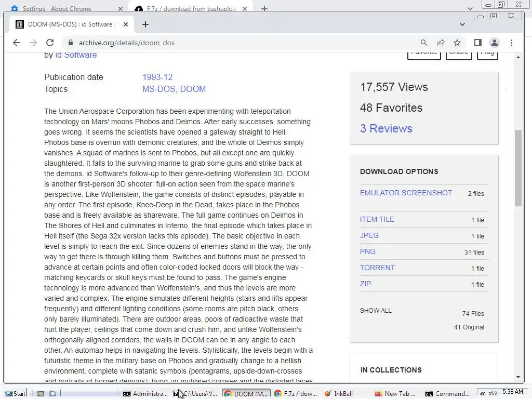Open the 3 Reviews link

coord(386,129)
